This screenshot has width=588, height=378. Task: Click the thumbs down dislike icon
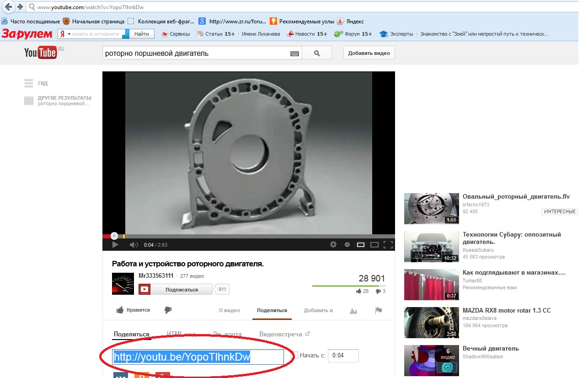[168, 310]
